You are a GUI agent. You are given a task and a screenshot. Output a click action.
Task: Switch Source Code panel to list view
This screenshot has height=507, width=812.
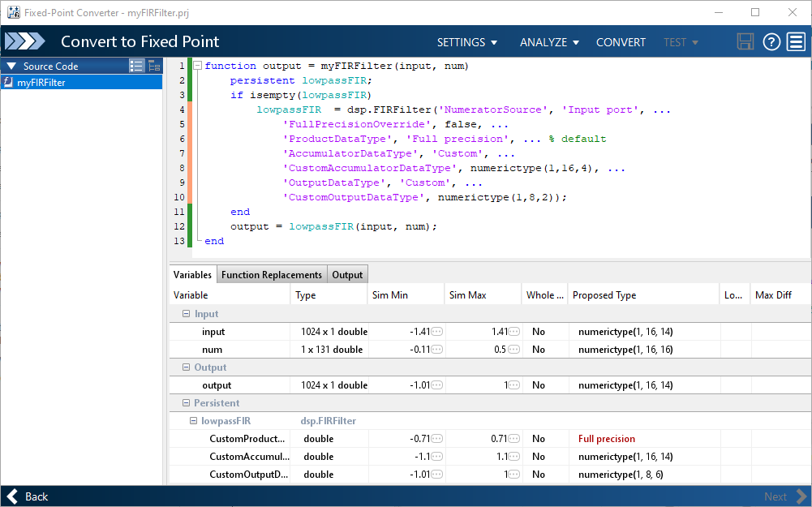(x=136, y=66)
